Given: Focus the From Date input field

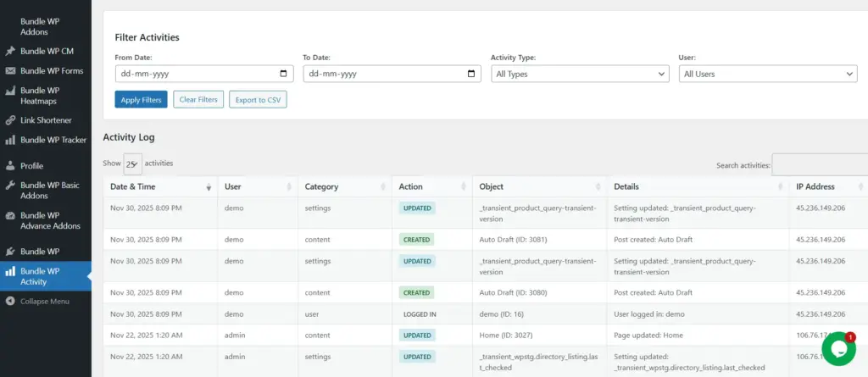Looking at the screenshot, I should point(203,74).
